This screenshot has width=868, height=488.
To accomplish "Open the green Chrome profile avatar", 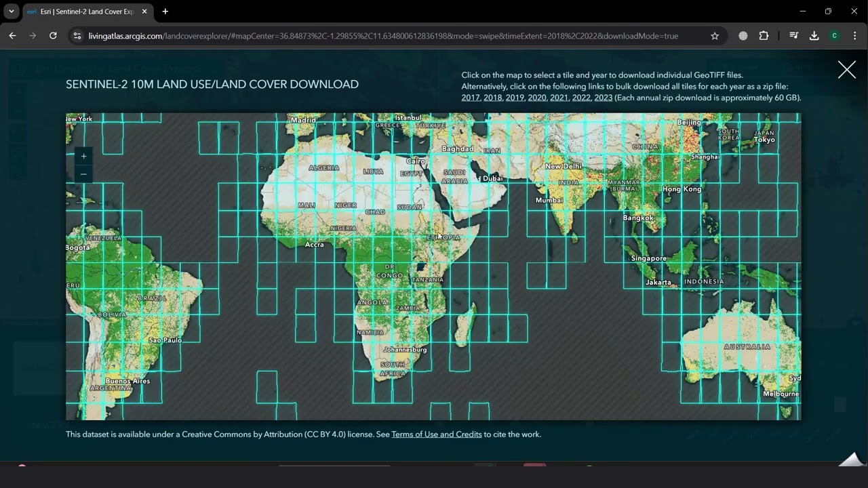I will point(834,36).
